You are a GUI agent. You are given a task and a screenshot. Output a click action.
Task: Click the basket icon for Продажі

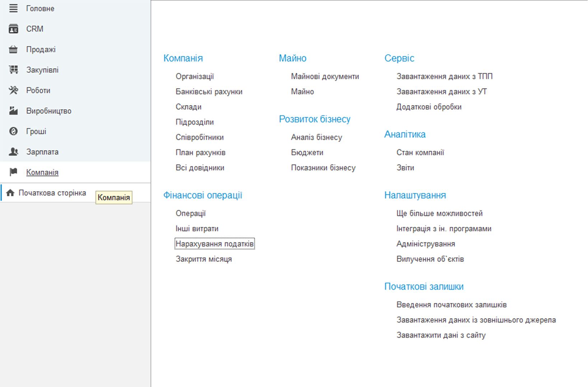[x=13, y=49]
